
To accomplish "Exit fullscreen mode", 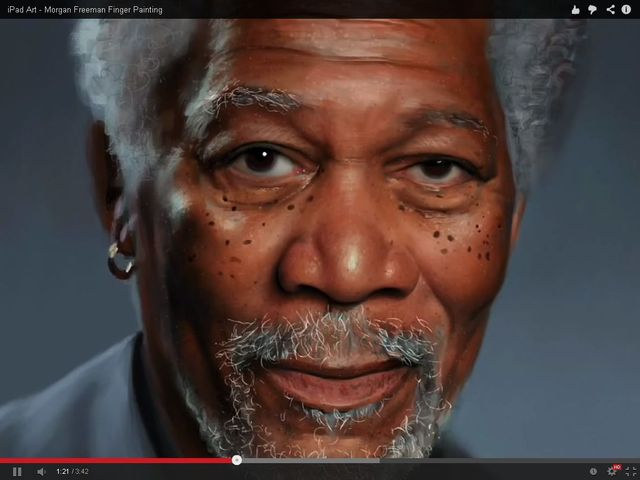I will pyautogui.click(x=631, y=472).
